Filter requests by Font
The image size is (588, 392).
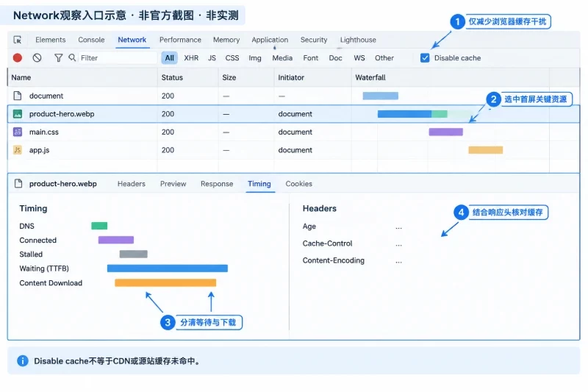(310, 58)
